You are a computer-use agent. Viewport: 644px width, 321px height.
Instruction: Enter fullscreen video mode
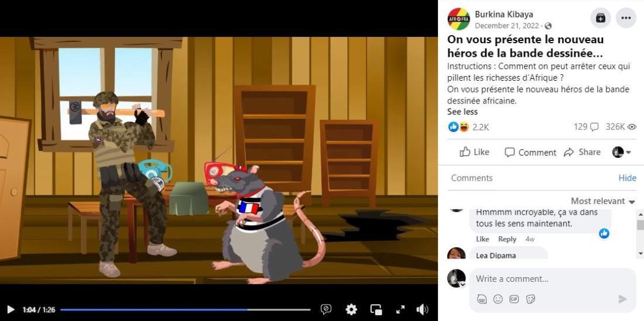pos(400,309)
